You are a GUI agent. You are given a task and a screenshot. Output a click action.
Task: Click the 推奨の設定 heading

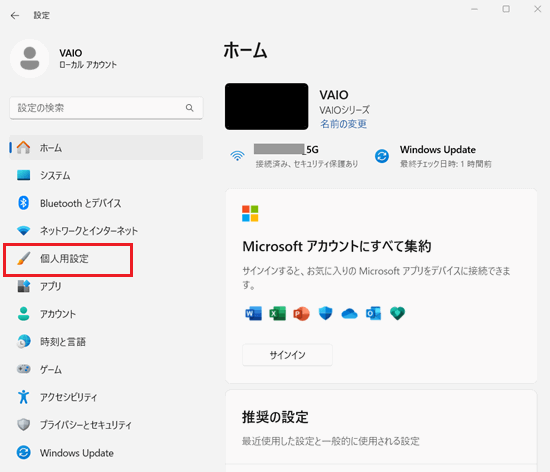click(x=275, y=417)
